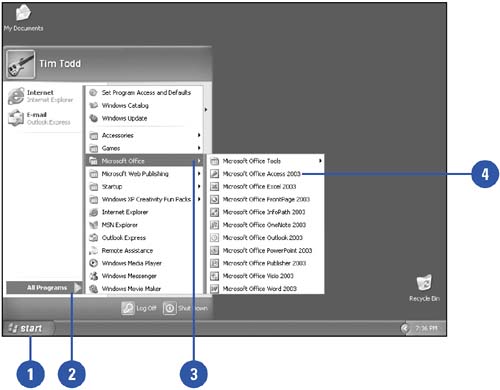500x390 pixels.
Task: Open the Recycle Bin desktop icon
Action: [x=424, y=288]
